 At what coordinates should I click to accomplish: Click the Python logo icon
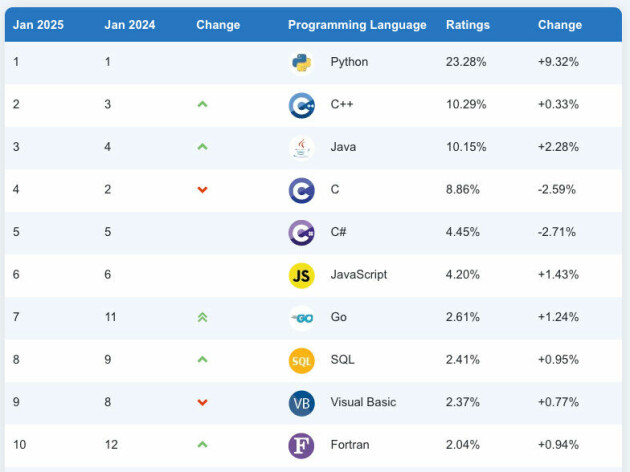301,63
